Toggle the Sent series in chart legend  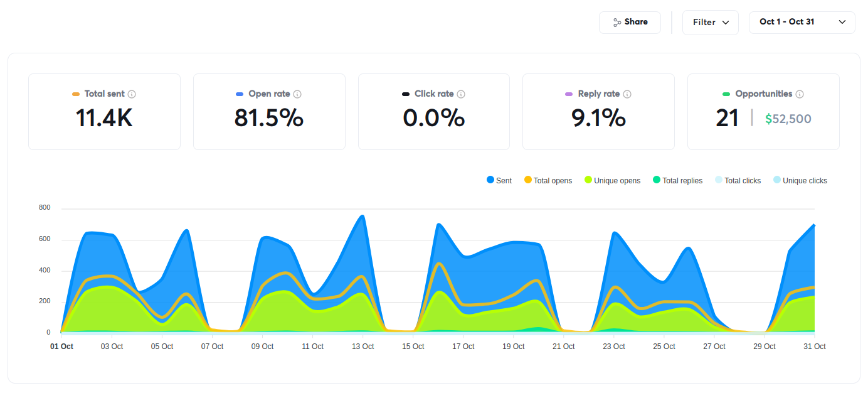tap(499, 180)
